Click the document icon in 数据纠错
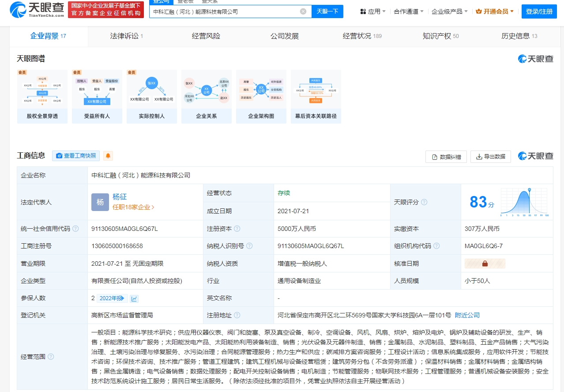Viewport: 564px width, 392px height. pyautogui.click(x=435, y=157)
